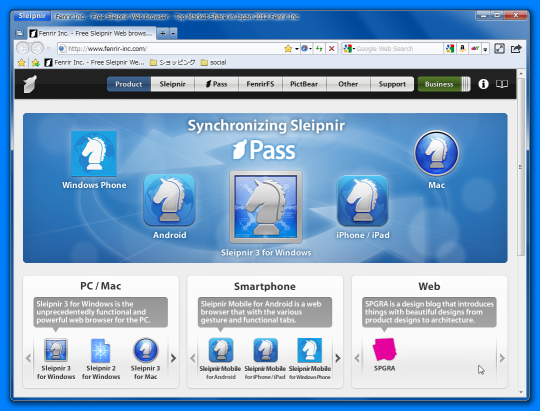Open the dropdown arrow beside the new tab button
The width and height of the screenshot is (540, 411).
tap(173, 33)
